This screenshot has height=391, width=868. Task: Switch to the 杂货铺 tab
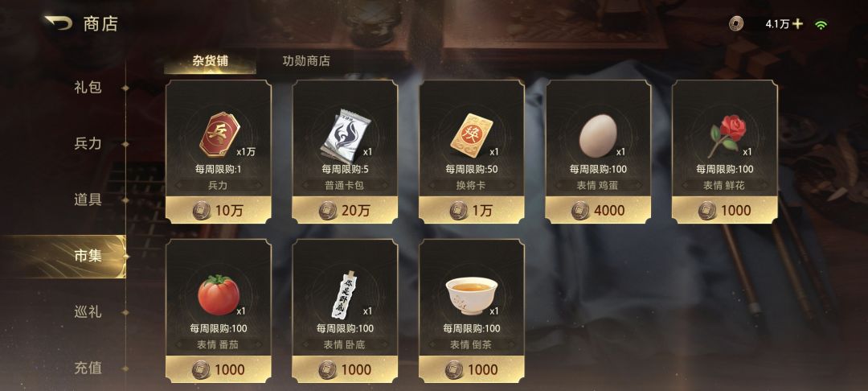coord(211,61)
